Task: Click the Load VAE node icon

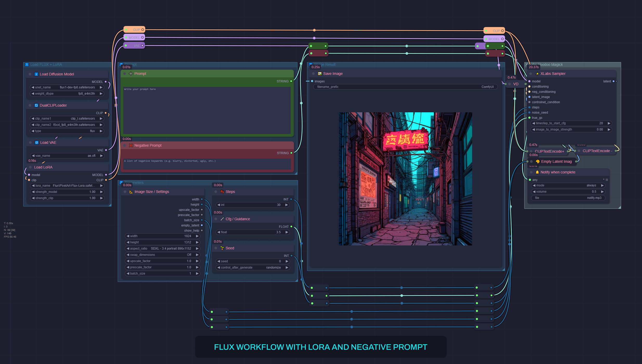Action: (37, 142)
